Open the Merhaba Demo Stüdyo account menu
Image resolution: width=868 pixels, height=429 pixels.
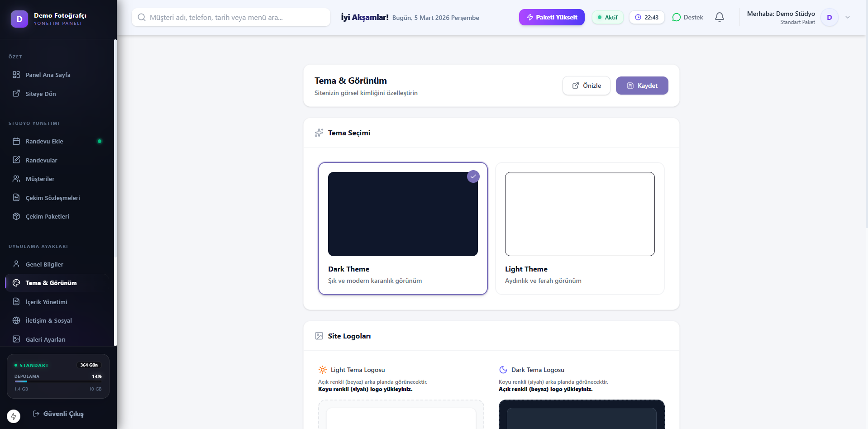781,18
